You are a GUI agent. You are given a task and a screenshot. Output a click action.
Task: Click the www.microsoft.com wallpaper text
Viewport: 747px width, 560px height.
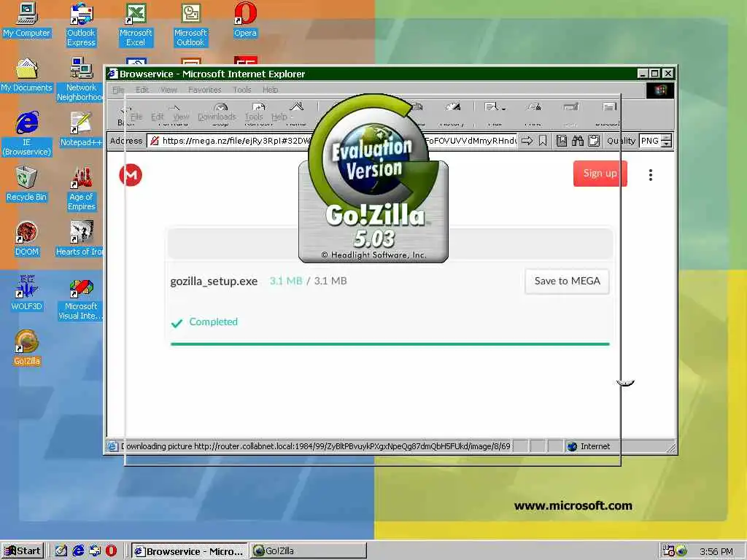point(573,506)
